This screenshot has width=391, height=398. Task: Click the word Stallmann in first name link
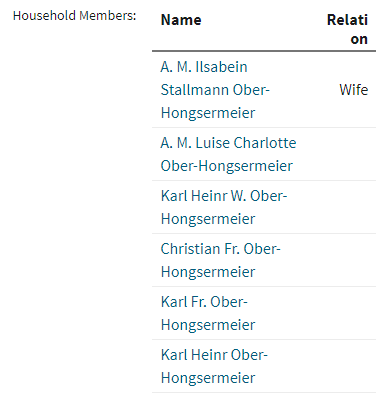(194, 90)
